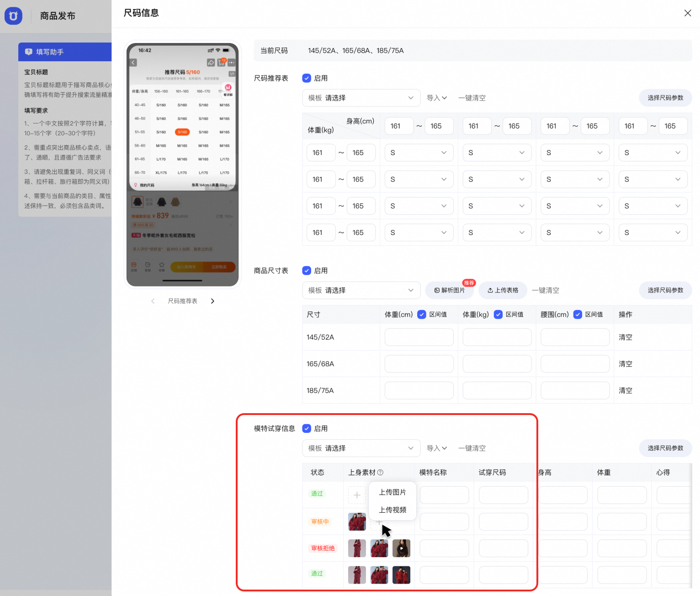The width and height of the screenshot is (700, 596).
Task: Click 选择尺码参数 button in 尺码推荐表
Action: pos(665,98)
